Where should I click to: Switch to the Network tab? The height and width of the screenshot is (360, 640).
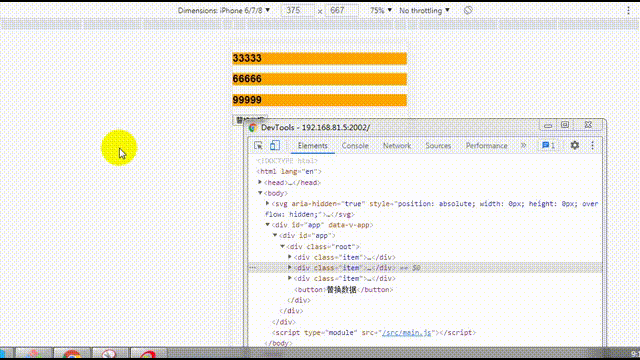[x=397, y=146]
